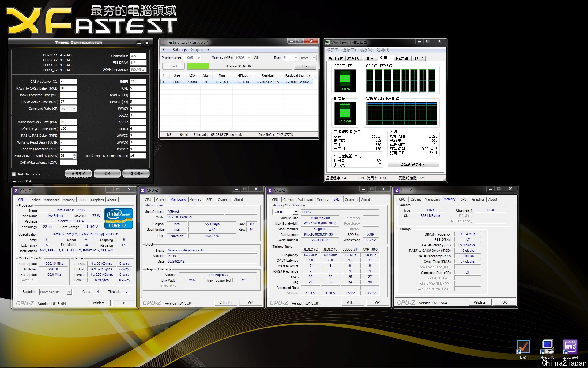Open the 檔案(F) menu in Task Manager
Viewport: 588px width, 368px height.
tap(333, 50)
